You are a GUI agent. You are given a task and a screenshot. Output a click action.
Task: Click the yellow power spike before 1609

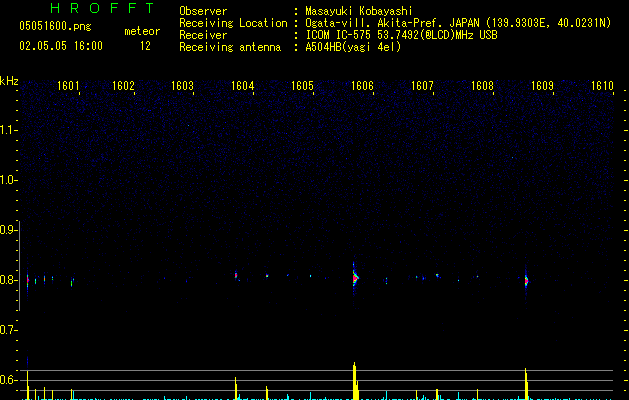point(526,384)
